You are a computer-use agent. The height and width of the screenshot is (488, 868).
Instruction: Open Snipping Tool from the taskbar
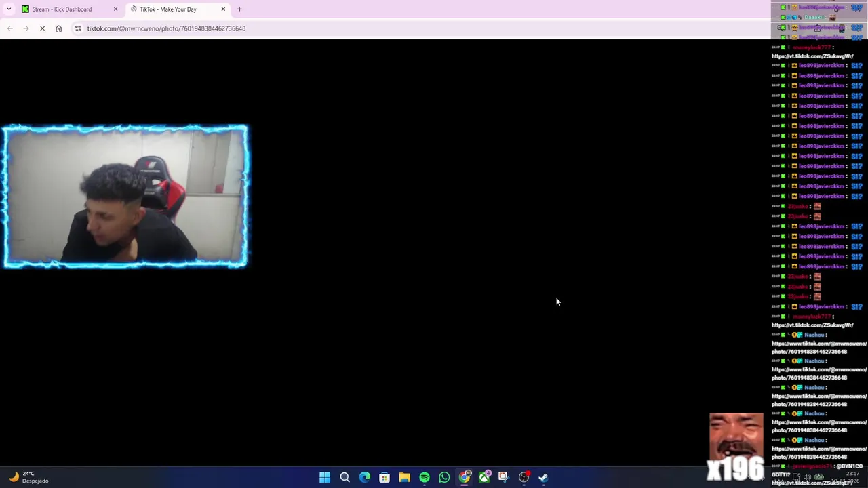pyautogui.click(x=503, y=477)
